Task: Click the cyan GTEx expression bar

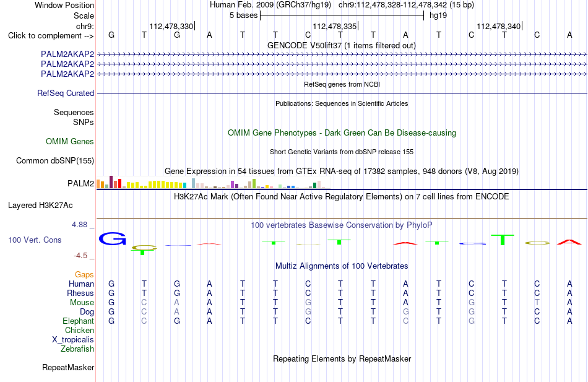Action: coord(184,185)
